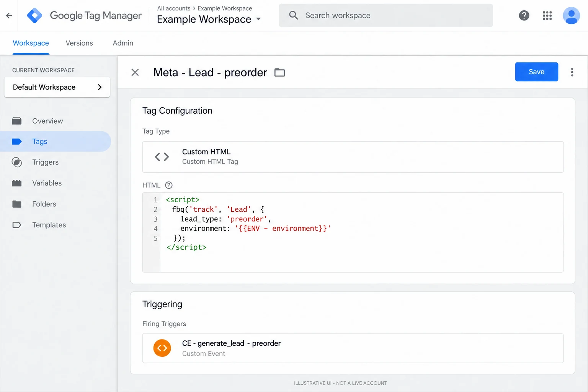Viewport: 588px width, 392px height.
Task: Open the user account avatar
Action: pyautogui.click(x=571, y=16)
